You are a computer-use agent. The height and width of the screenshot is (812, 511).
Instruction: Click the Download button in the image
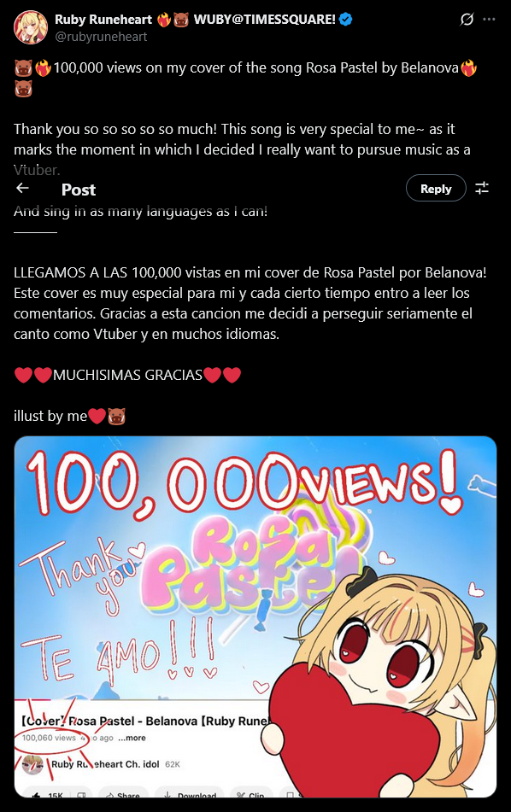(190, 794)
